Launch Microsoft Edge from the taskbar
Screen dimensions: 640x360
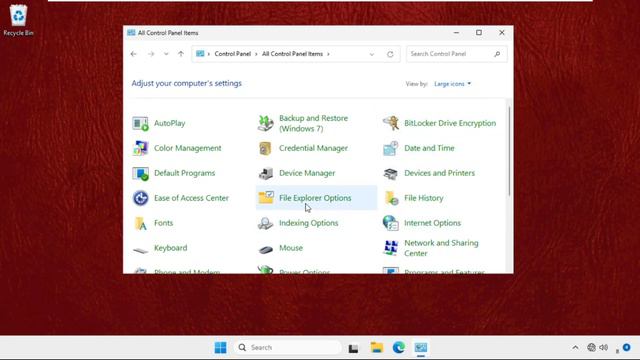[399, 347]
